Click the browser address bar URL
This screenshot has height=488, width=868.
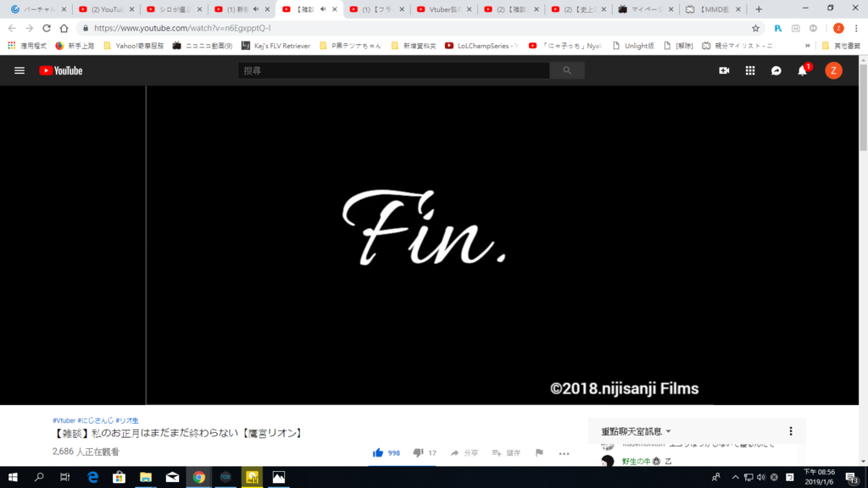(x=182, y=28)
